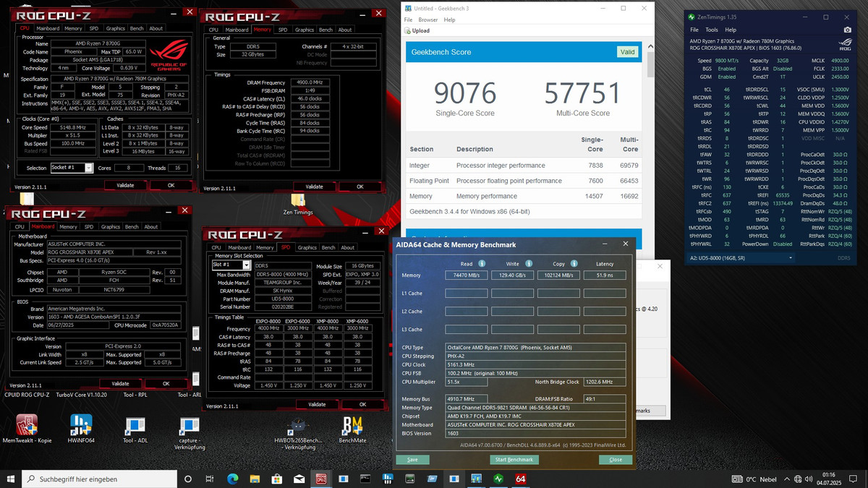The width and height of the screenshot is (868, 488).
Task: Click the DRAM Frequency value '4900.0 MHz' in CPU-Z
Action: (311, 82)
